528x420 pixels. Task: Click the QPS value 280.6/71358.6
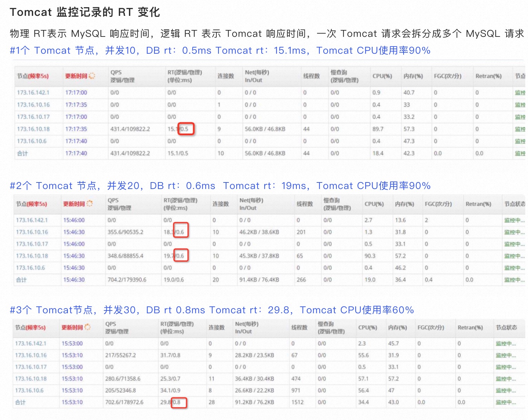coord(123,378)
